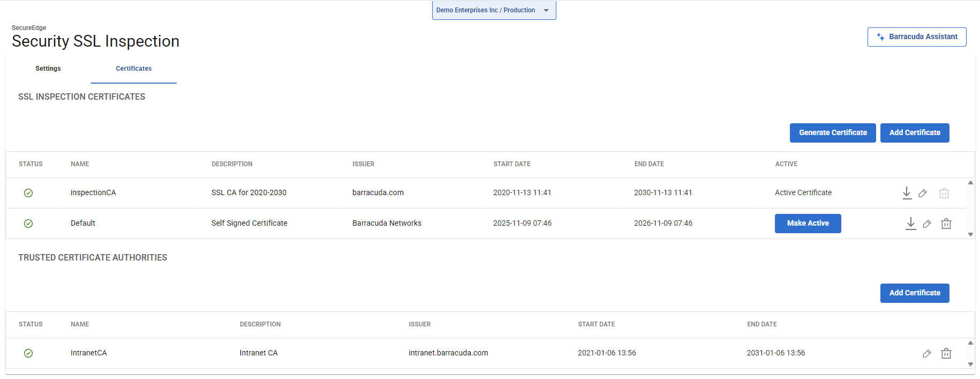This screenshot has width=980, height=379.
Task: Delete the Default certificate
Action: pyautogui.click(x=946, y=224)
